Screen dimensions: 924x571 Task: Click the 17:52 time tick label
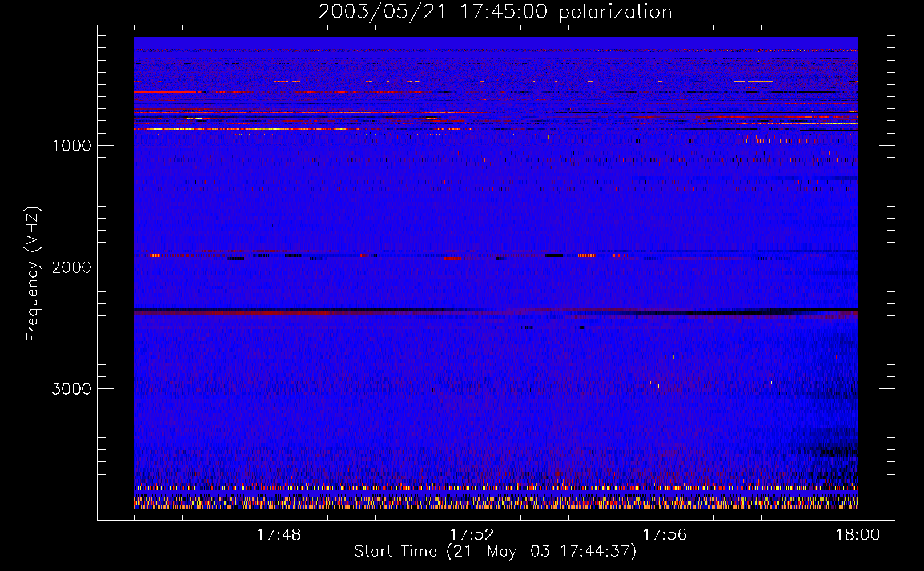pyautogui.click(x=472, y=535)
